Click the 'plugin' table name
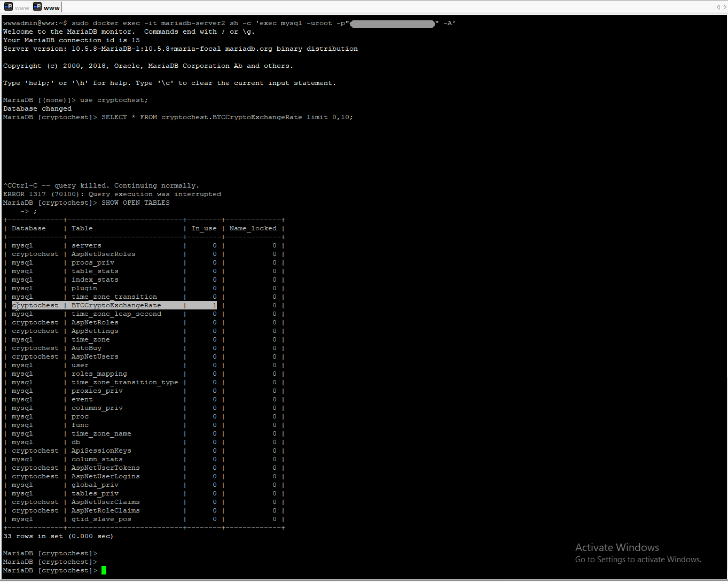 click(x=84, y=288)
